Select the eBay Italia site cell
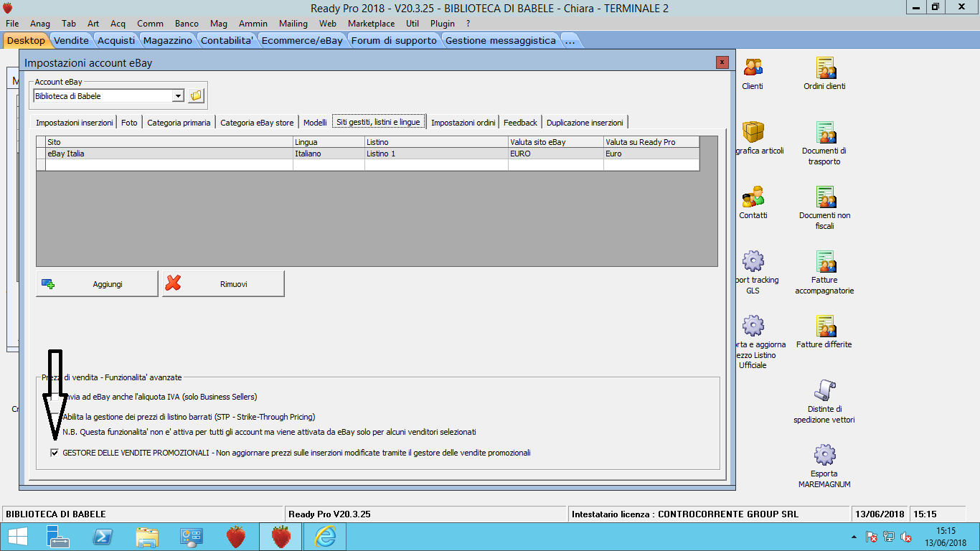 (169, 154)
